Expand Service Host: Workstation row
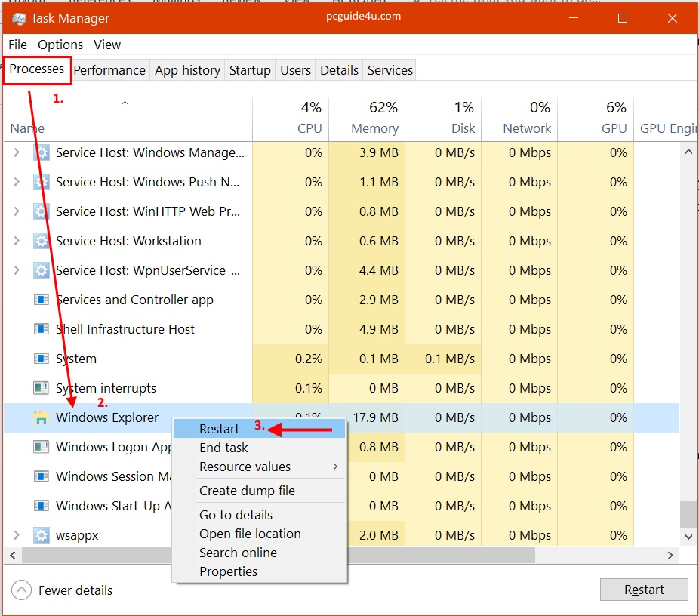This screenshot has height=616, width=699. point(17,241)
